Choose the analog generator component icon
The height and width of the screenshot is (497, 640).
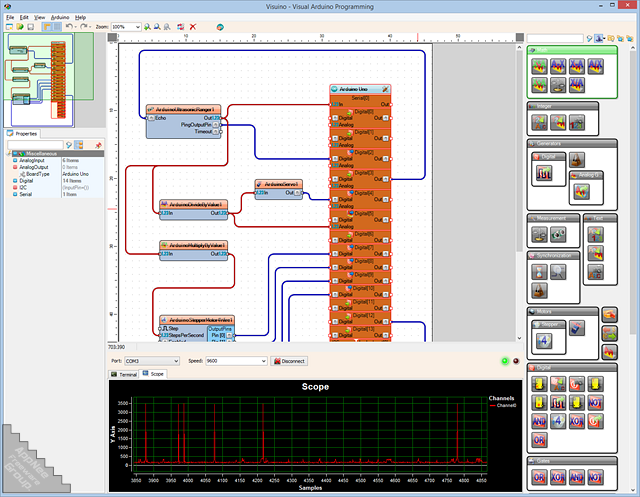click(582, 192)
